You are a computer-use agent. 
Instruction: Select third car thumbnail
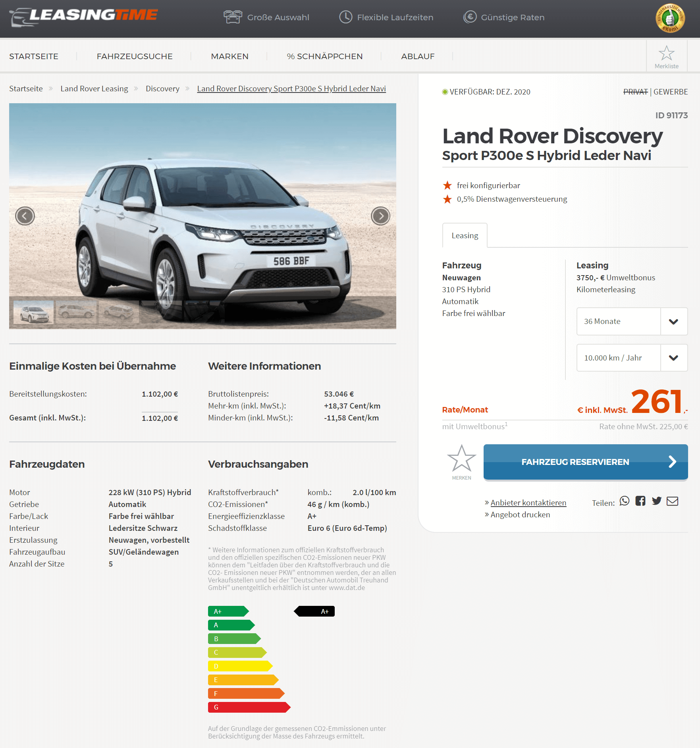click(119, 312)
